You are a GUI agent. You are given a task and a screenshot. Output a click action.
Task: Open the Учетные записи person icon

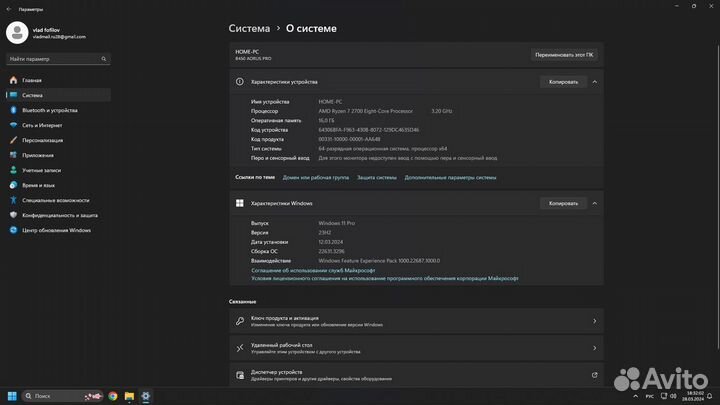(13, 170)
